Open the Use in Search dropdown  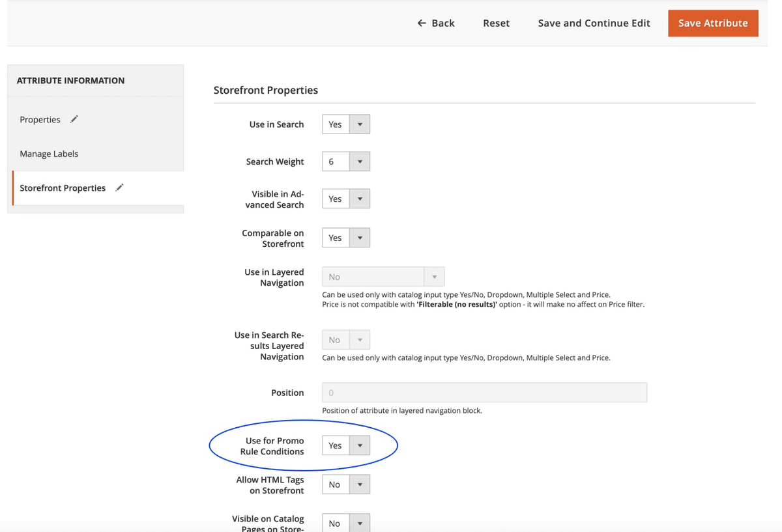click(x=346, y=124)
